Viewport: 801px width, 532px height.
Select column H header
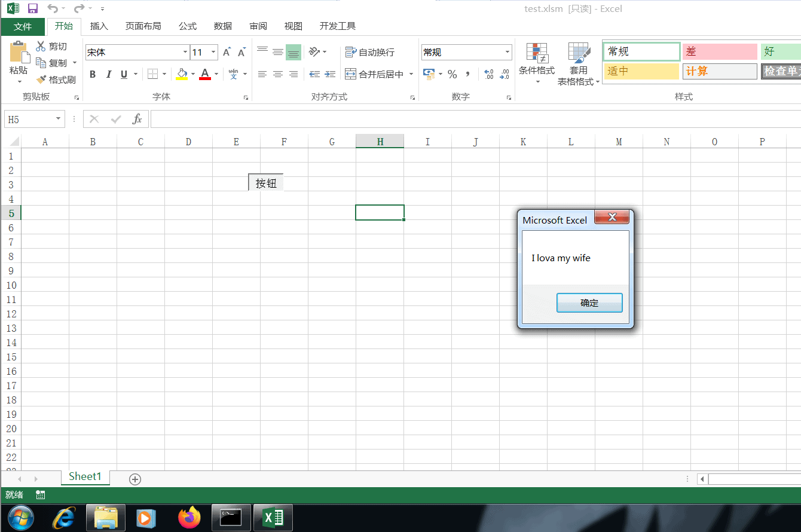click(x=380, y=142)
